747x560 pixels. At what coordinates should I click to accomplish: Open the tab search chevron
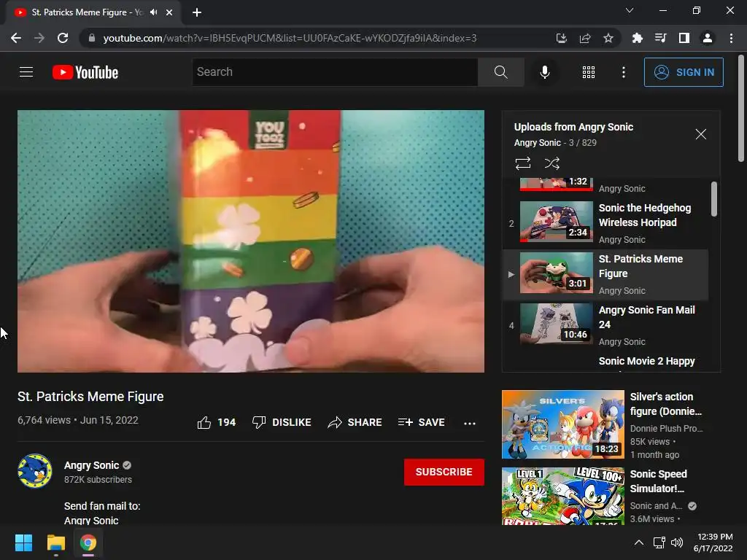[630, 10]
